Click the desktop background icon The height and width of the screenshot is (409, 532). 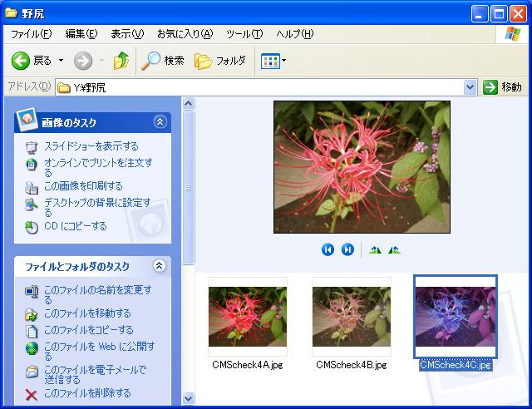click(32, 204)
